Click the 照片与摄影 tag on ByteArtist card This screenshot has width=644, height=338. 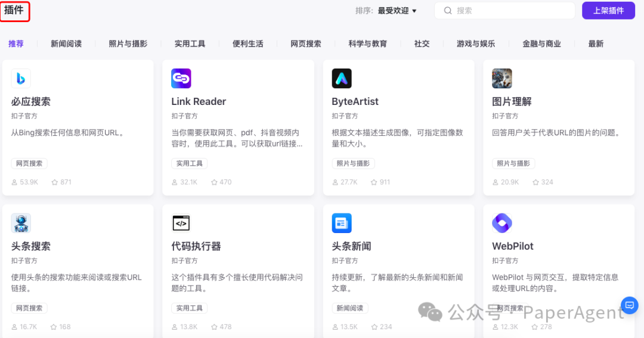coord(353,163)
